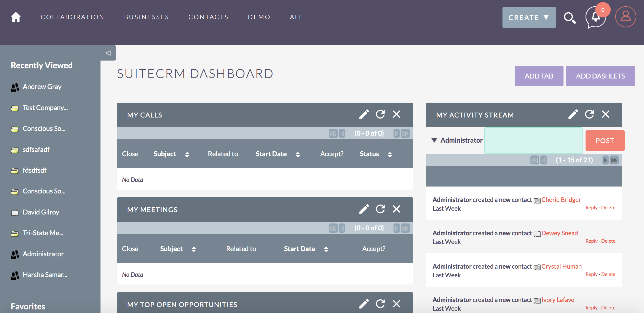This screenshot has width=644, height=313.
Task: Select the CONTACTS menu tab
Action: pos(208,17)
